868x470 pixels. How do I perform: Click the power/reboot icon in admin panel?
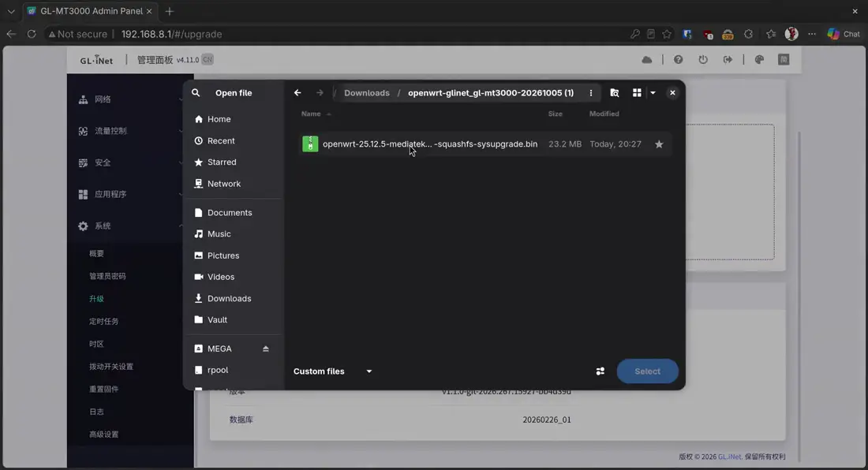coord(703,60)
